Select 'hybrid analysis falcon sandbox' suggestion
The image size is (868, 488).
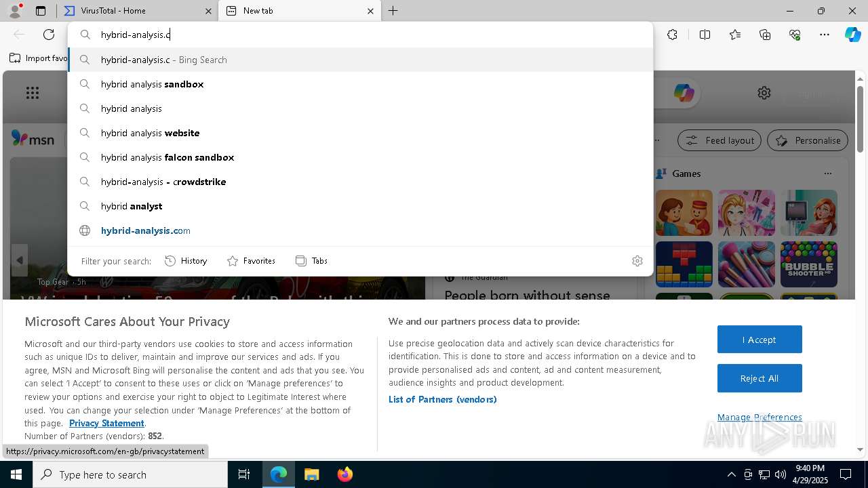(x=360, y=157)
